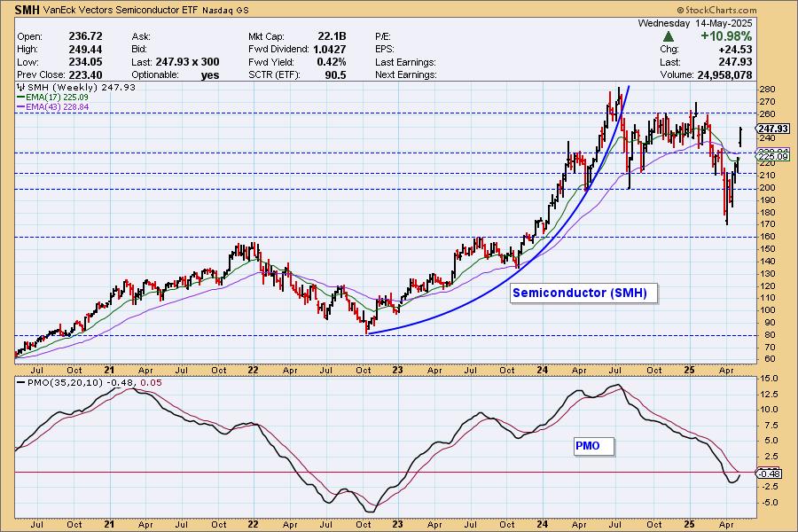Click the Low value 234.05
Image resolution: width=798 pixels, height=532 pixels.
(x=85, y=62)
